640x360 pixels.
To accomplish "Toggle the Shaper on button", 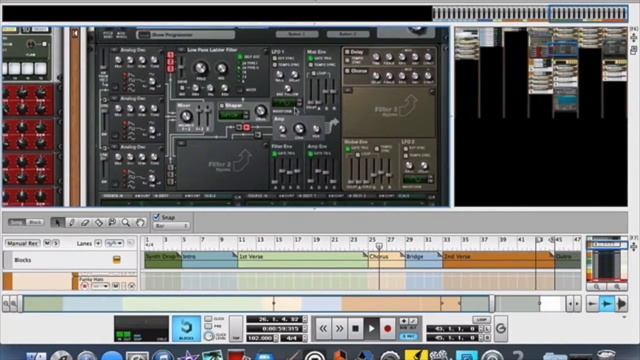I will point(222,106).
